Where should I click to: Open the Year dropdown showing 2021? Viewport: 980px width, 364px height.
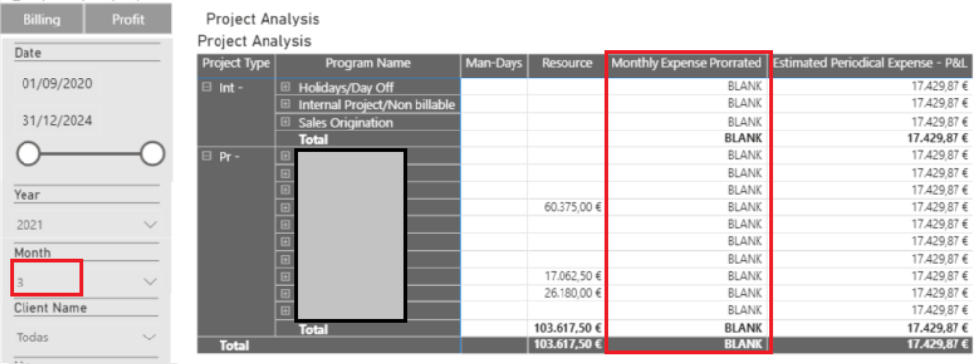87,224
